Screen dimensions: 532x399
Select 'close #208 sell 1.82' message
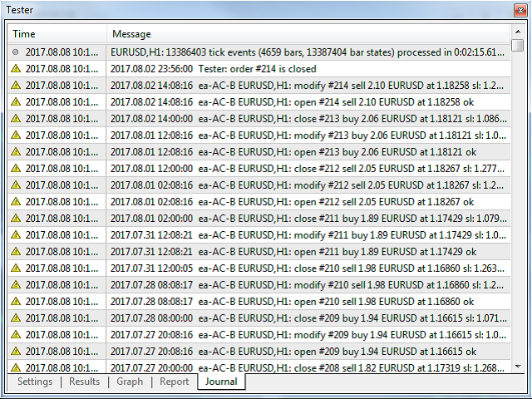(x=308, y=367)
